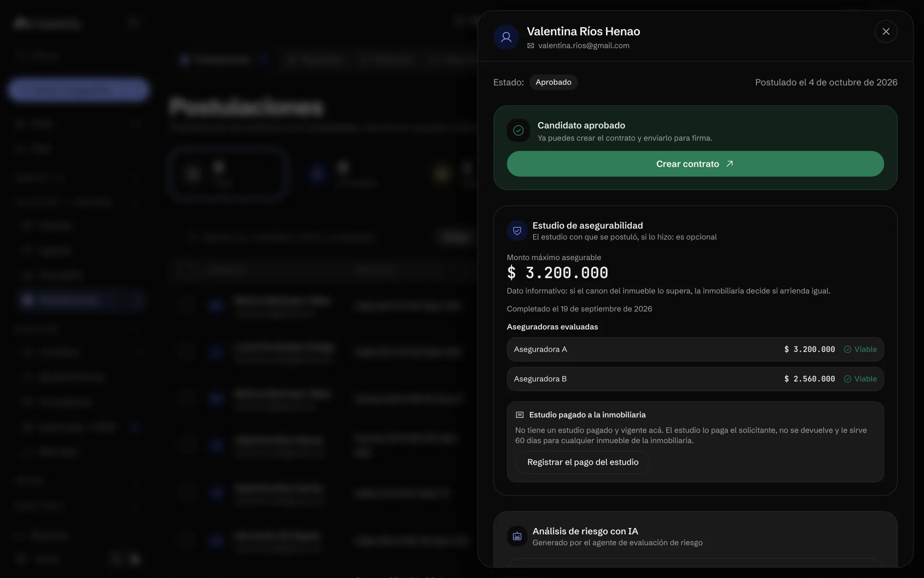Click the Análisis de riesgo con IA heading
924x578 pixels.
(585, 531)
